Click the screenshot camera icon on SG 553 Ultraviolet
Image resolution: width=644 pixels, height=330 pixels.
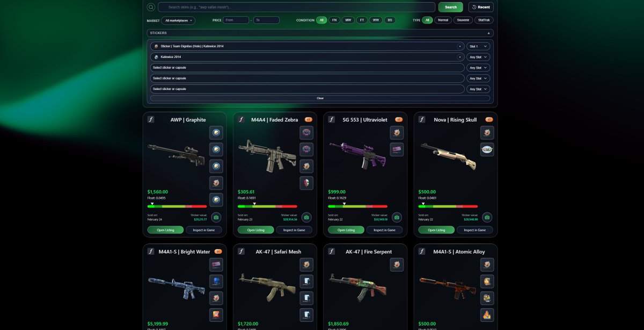[397, 217]
